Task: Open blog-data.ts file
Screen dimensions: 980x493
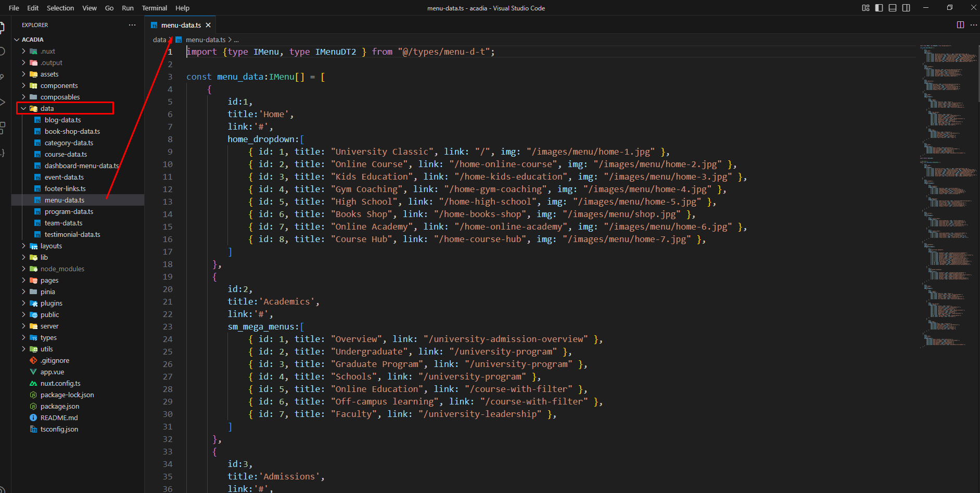Action: [78, 120]
